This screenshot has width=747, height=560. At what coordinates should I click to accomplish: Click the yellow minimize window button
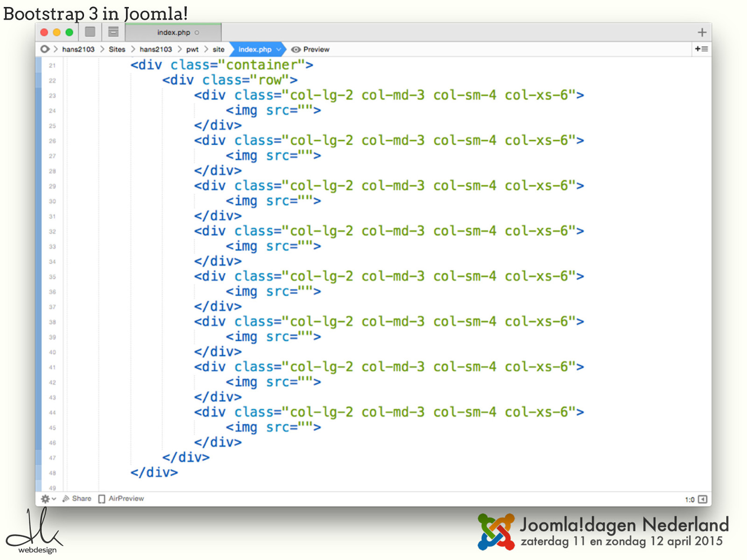pos(56,32)
